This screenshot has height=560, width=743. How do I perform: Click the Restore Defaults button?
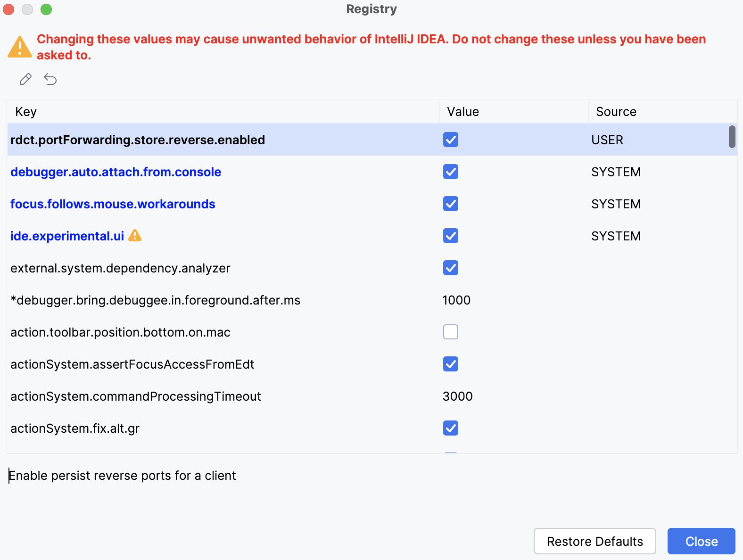[x=594, y=541]
